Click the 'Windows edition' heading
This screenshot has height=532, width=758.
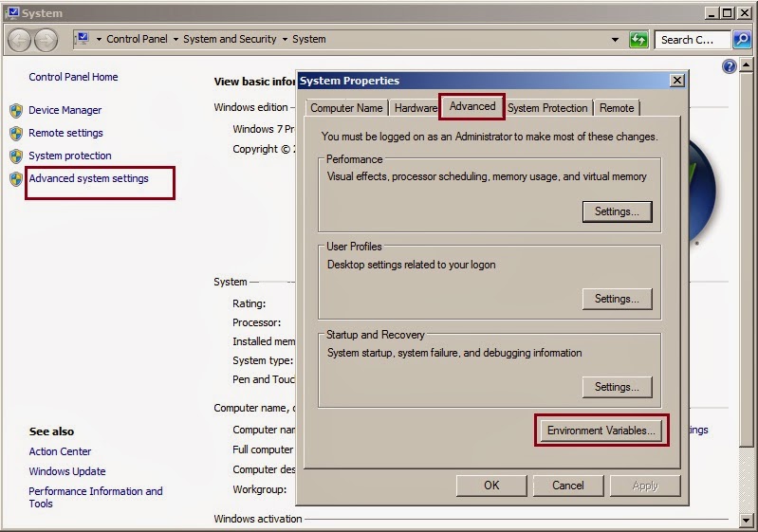[x=250, y=107]
